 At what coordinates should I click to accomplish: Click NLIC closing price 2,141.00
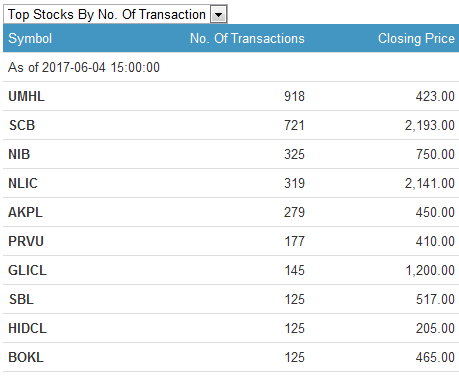tap(430, 183)
